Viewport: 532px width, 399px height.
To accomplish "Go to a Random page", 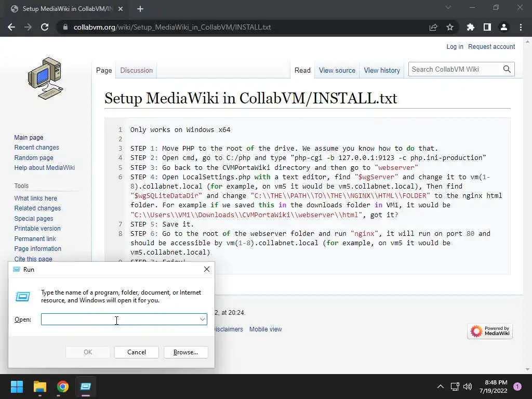I will click(34, 158).
